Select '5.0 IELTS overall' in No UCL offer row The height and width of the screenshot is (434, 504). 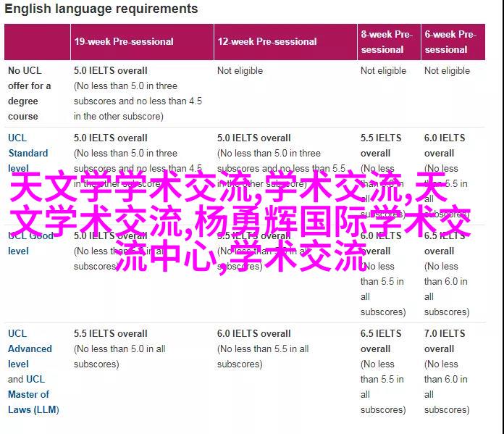(111, 71)
